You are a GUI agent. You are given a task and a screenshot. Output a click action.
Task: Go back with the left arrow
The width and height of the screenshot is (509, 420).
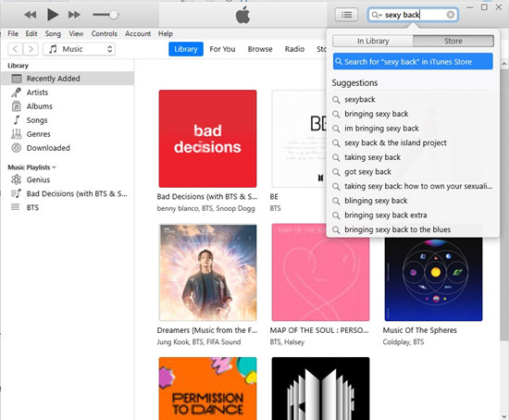(15, 49)
